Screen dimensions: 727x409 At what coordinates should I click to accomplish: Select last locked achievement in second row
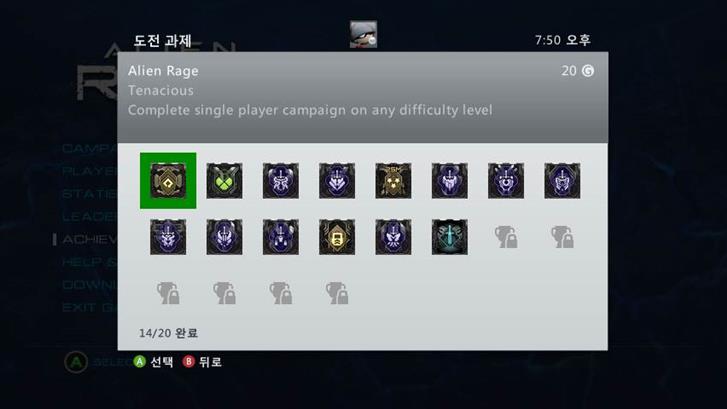click(562, 237)
